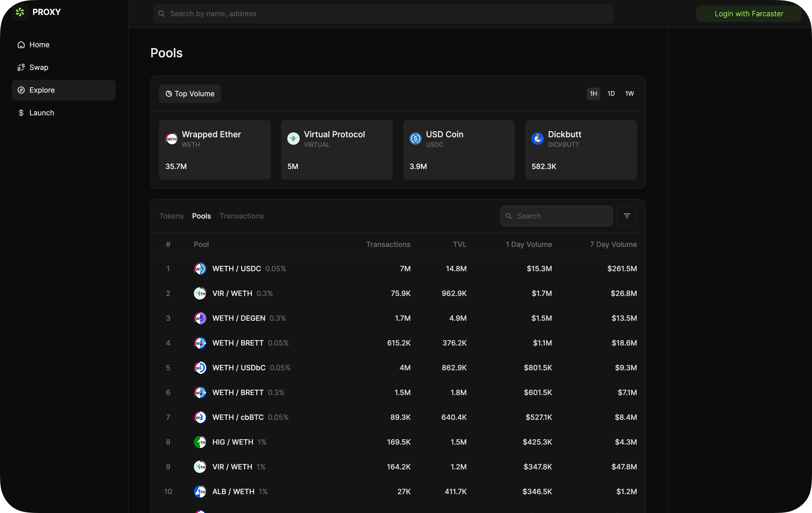Viewport: 812px width, 513px height.
Task: Focus the pools table Search field
Action: click(556, 216)
